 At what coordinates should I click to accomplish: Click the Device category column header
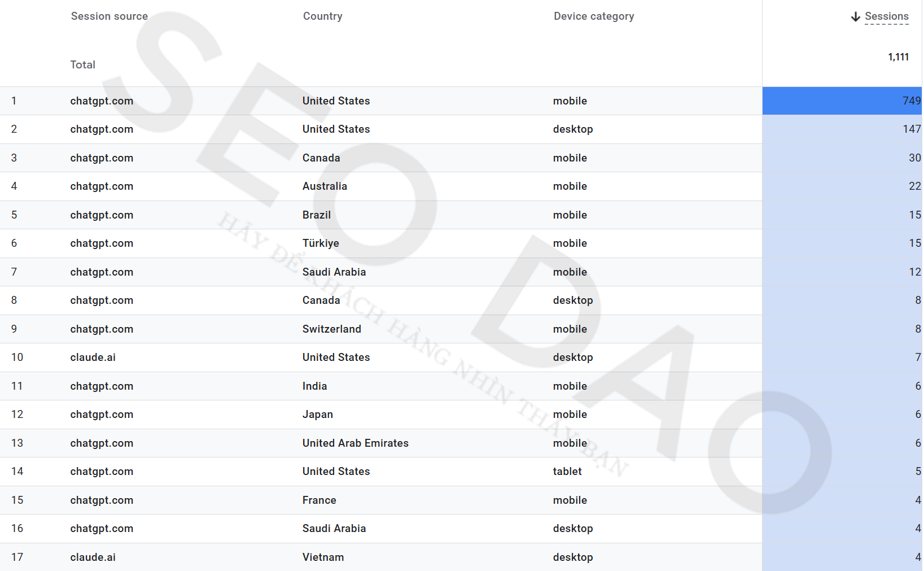(x=594, y=16)
